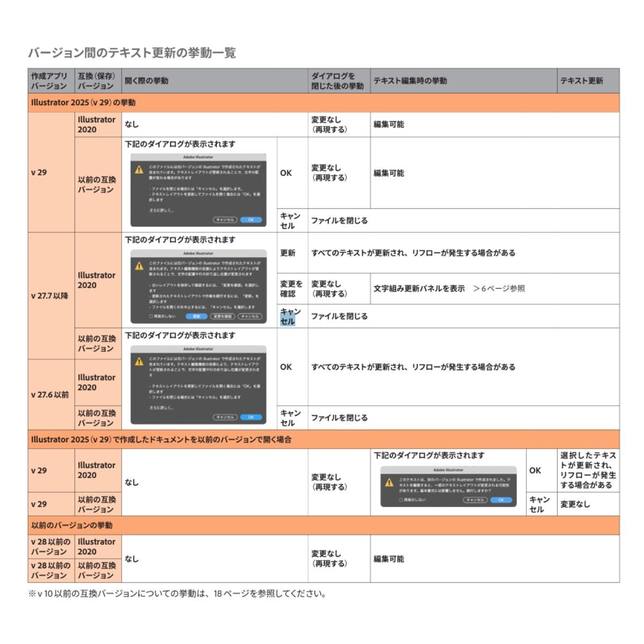This screenshot has width=644, height=644.
Task: Open the さらに詳しく link in the v 27.6 以前 dialog
Action: [x=161, y=408]
